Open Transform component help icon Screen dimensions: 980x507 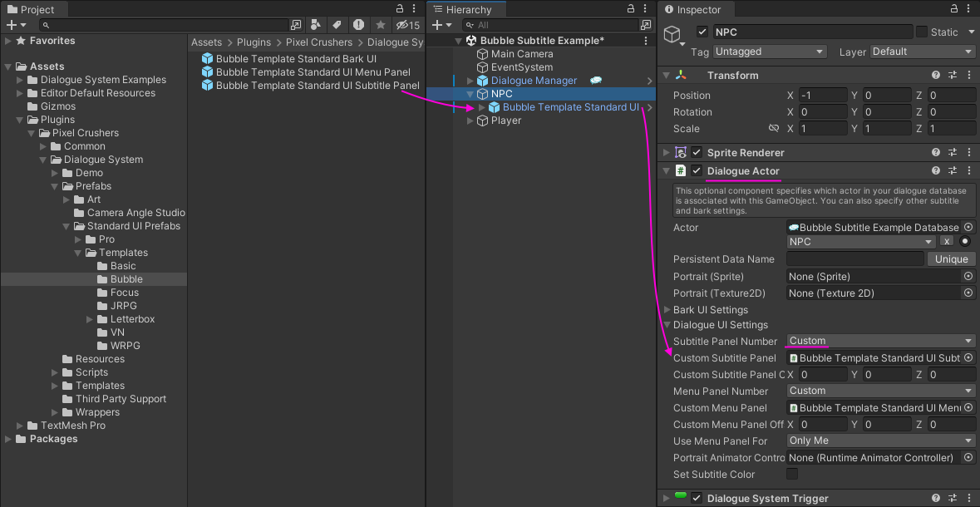(936, 75)
